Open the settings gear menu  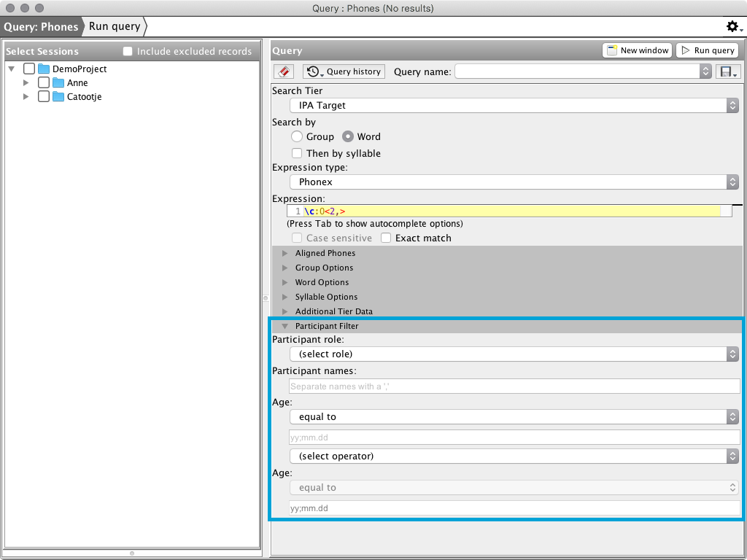coord(732,27)
